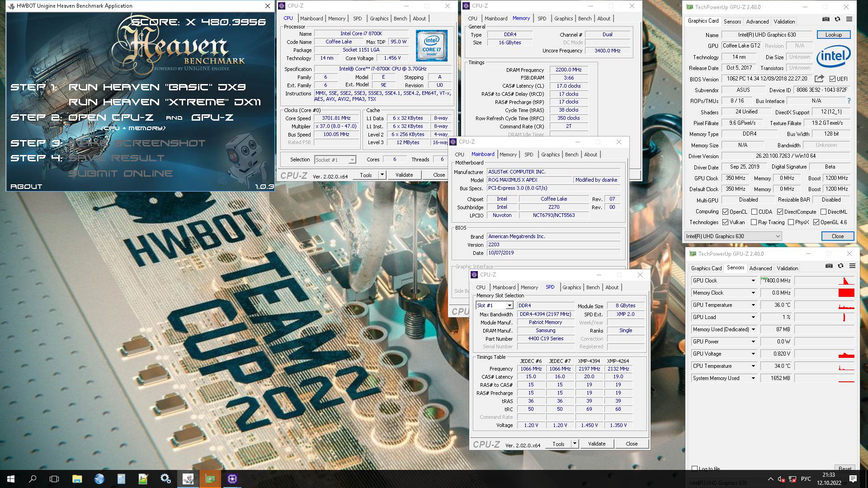Open hamburger menu in GPU-Z Graphics Card window

(849, 19)
